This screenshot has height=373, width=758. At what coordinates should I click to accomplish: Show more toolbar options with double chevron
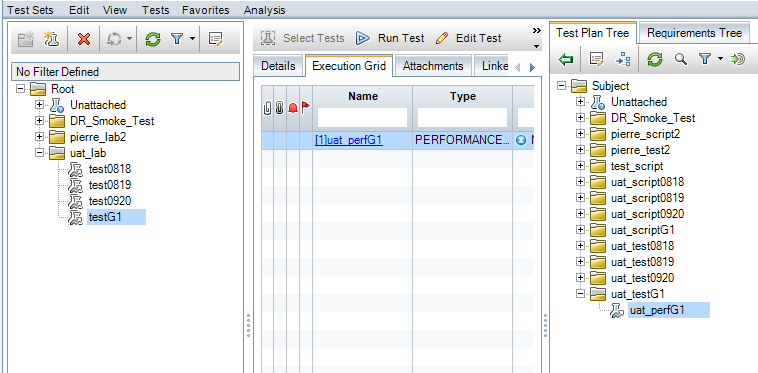point(537,31)
